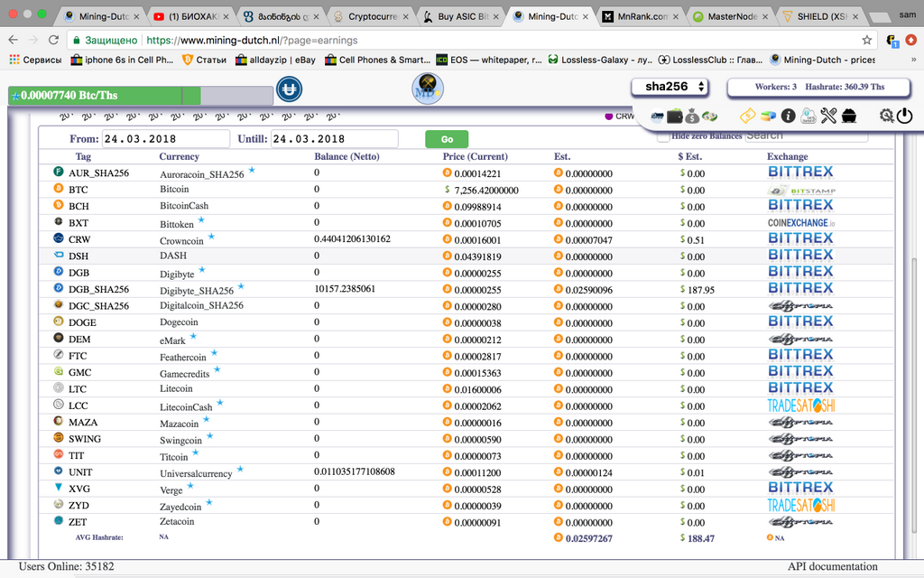Click the From date field

coord(166,139)
